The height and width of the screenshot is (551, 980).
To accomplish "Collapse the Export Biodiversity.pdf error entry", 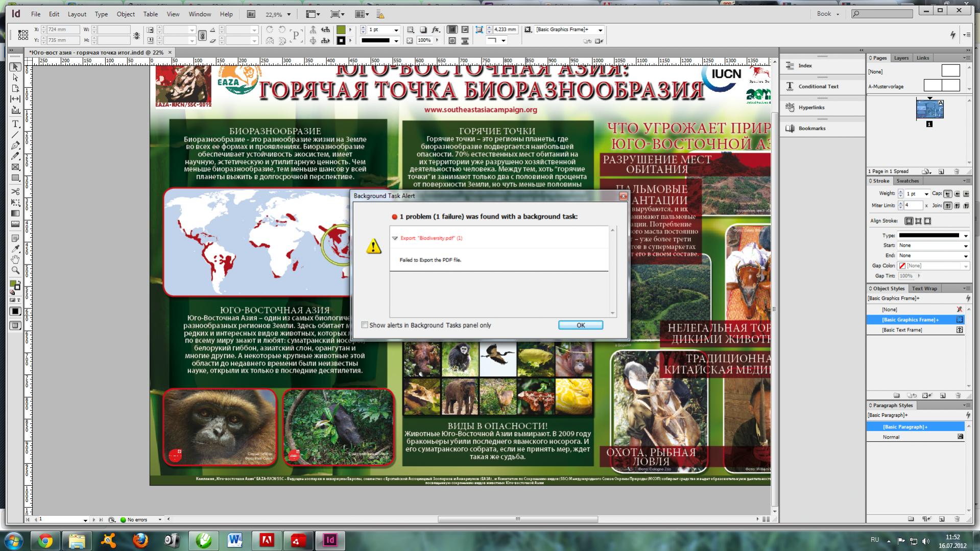I will point(395,238).
